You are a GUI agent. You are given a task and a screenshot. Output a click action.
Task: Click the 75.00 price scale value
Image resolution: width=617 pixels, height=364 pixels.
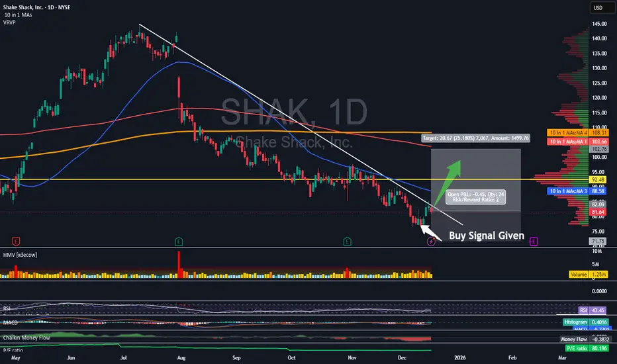[599, 232]
